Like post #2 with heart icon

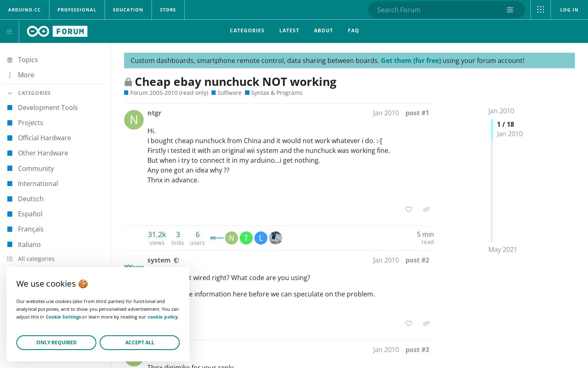[409, 323]
